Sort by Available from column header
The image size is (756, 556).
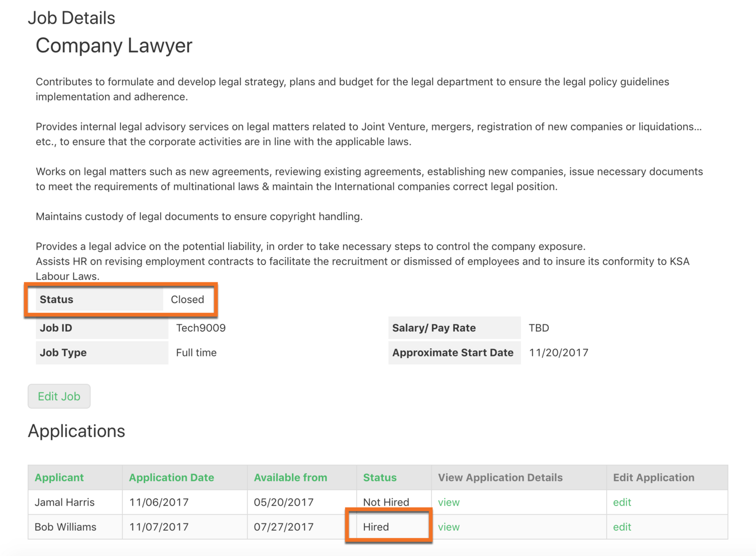pyautogui.click(x=290, y=477)
